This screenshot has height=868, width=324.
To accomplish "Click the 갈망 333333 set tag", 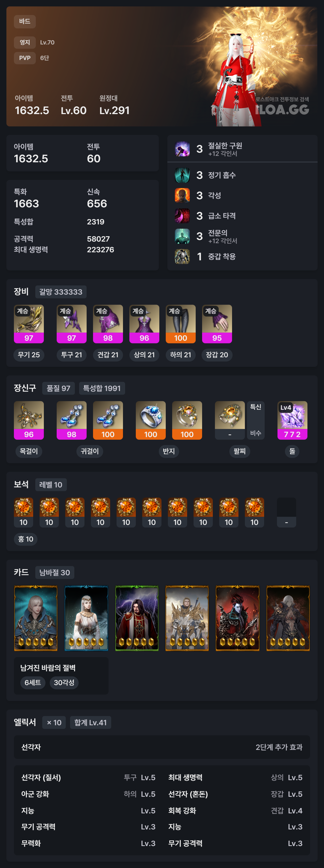I will point(61,292).
